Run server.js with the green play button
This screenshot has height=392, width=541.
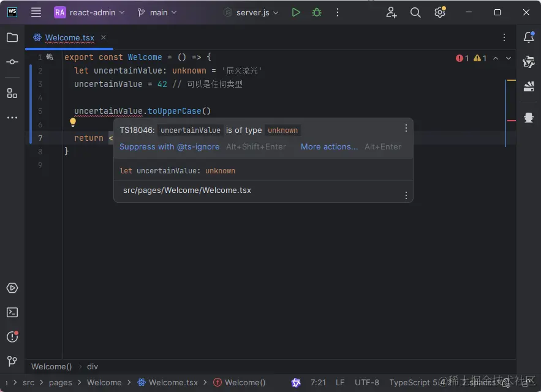click(x=296, y=12)
